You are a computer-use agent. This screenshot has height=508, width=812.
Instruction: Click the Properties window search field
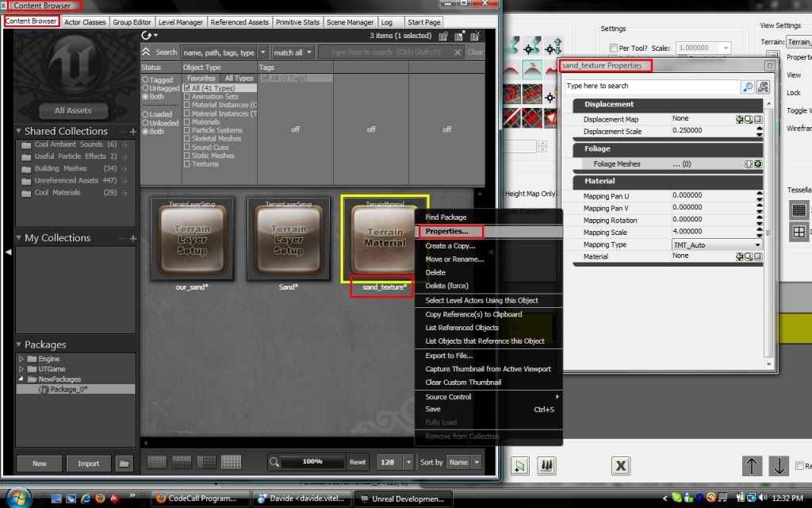[653, 86]
